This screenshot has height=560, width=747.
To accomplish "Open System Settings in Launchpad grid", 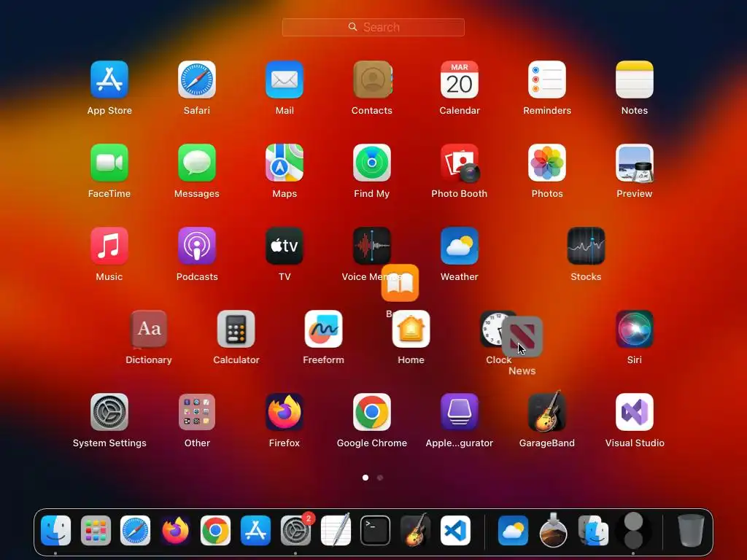I will [109, 412].
